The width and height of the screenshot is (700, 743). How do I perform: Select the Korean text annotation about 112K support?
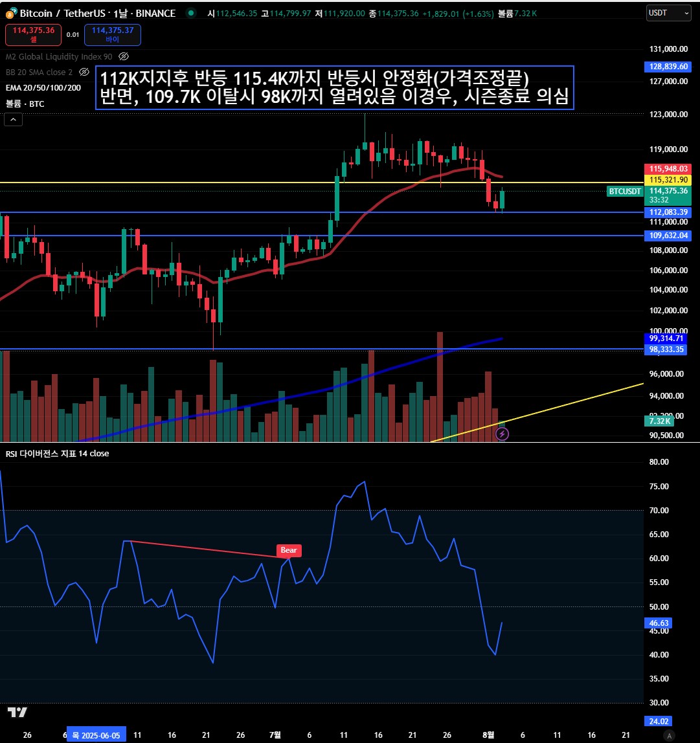[x=335, y=87]
